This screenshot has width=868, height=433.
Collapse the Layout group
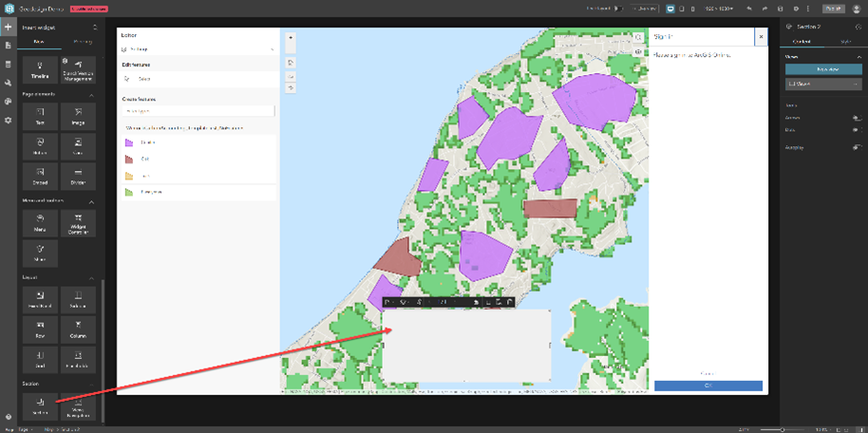click(92, 278)
